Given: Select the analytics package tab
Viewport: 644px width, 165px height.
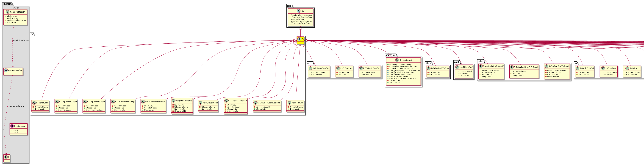Looking at the screenshot, I should pyautogui.click(x=390, y=55).
